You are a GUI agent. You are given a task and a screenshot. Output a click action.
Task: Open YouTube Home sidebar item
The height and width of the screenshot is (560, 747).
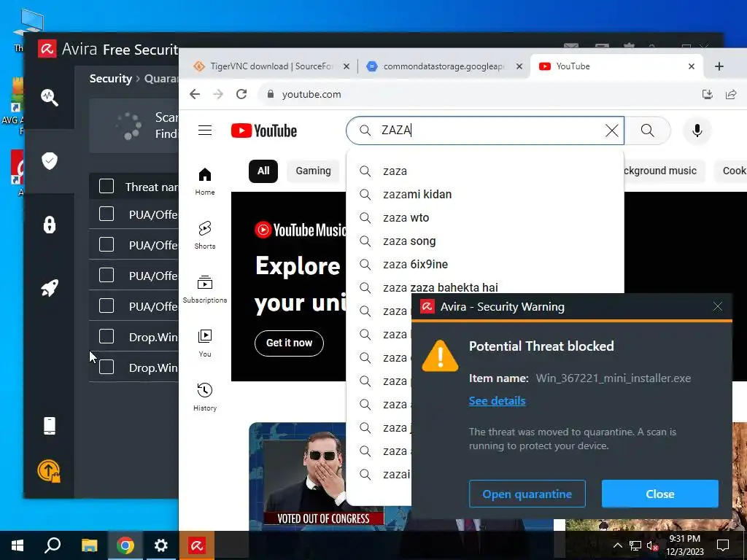coord(205,182)
